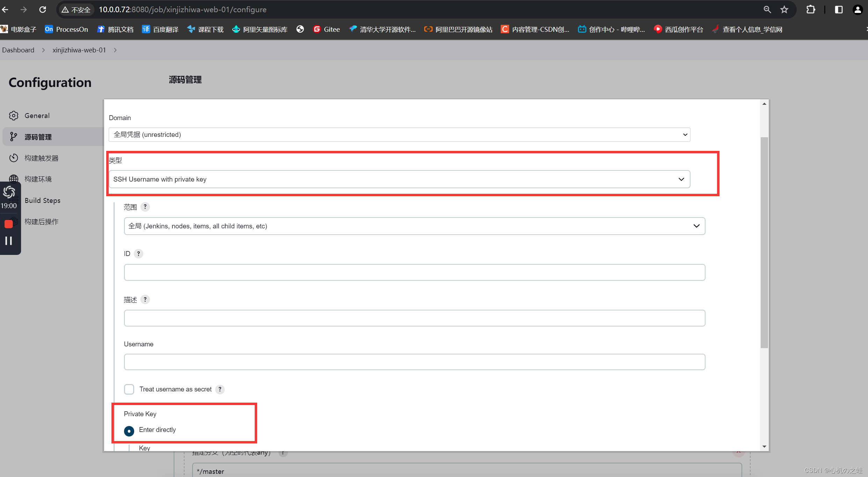Open the Domain dropdown

click(399, 134)
